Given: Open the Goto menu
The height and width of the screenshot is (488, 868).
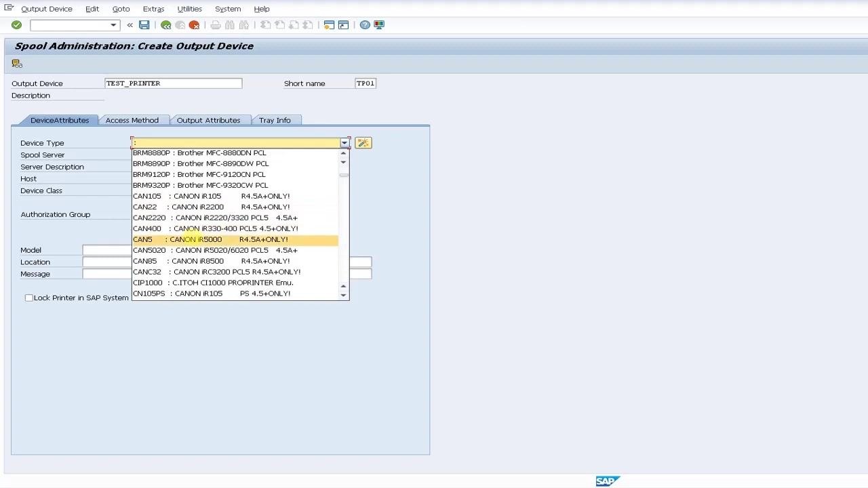Looking at the screenshot, I should 121,9.
